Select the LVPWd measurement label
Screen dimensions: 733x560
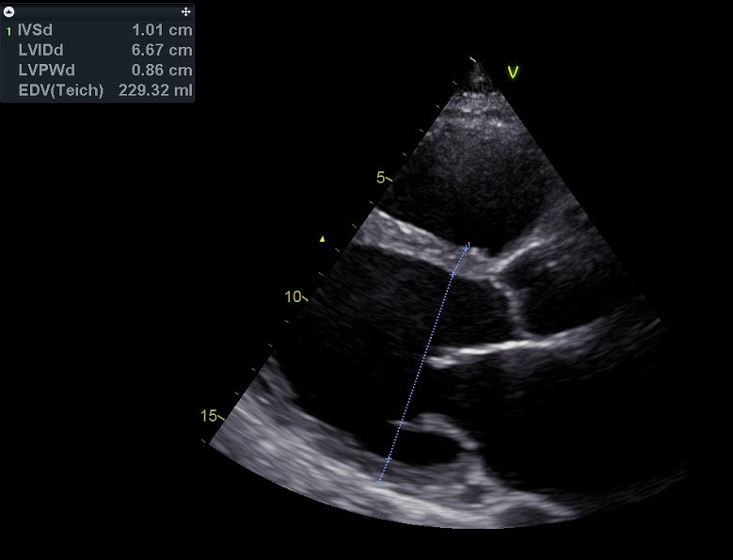[x=46, y=70]
